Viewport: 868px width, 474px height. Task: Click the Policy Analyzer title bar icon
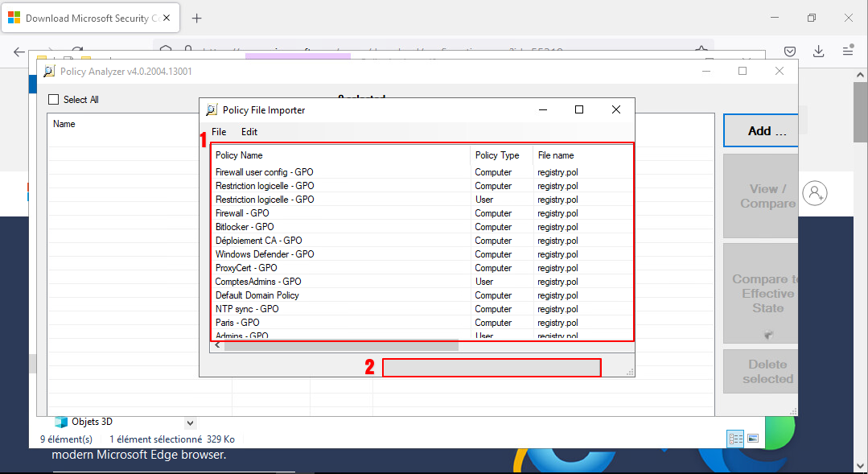[49, 71]
